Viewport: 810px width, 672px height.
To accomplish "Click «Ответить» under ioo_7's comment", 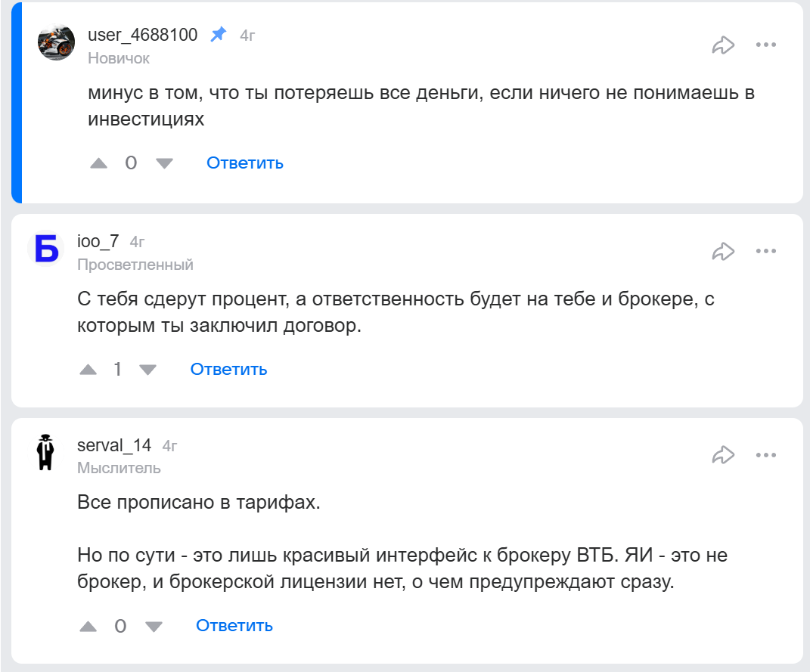I will (x=228, y=370).
